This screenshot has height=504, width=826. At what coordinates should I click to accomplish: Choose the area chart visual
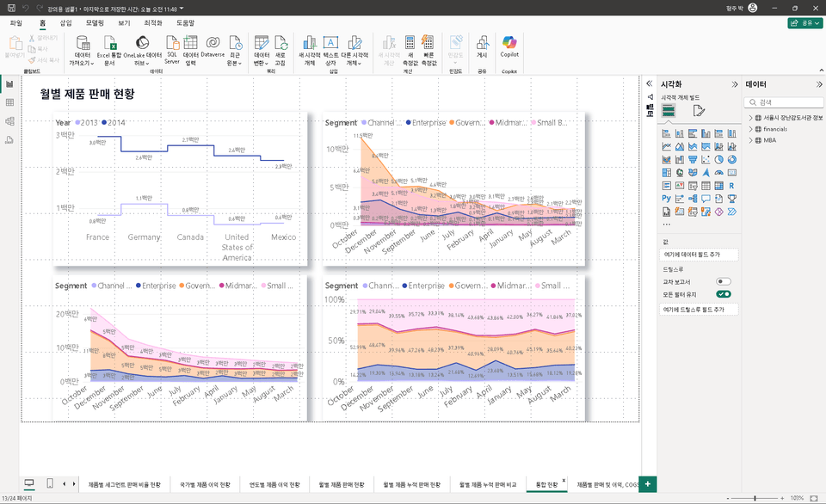680,147
